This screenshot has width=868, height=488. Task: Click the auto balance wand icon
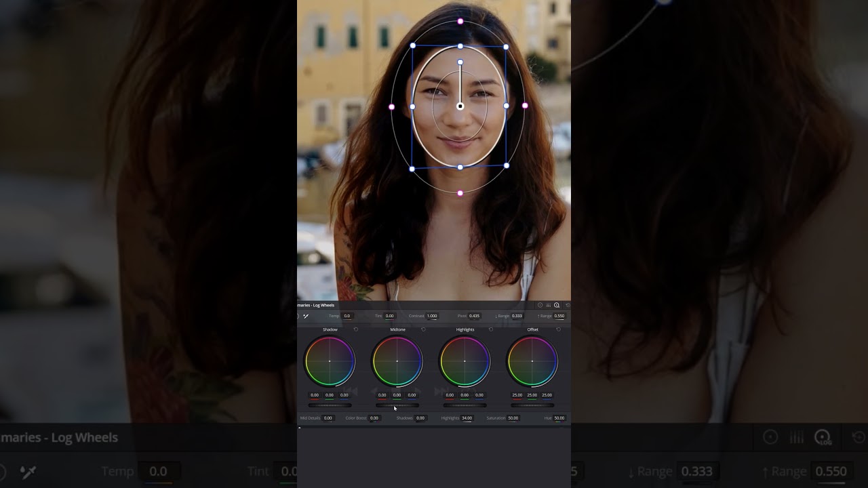[x=306, y=316]
